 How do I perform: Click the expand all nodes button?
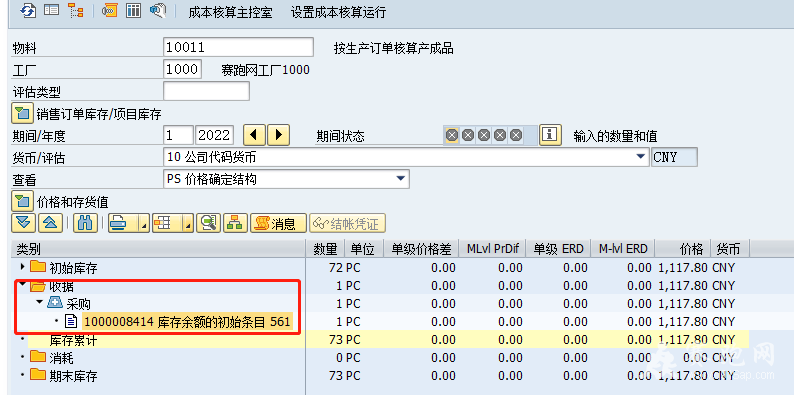tap(24, 223)
